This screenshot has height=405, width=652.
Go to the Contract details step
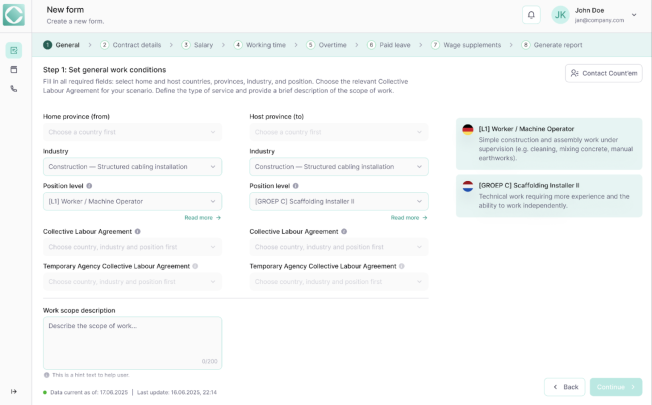click(x=130, y=45)
